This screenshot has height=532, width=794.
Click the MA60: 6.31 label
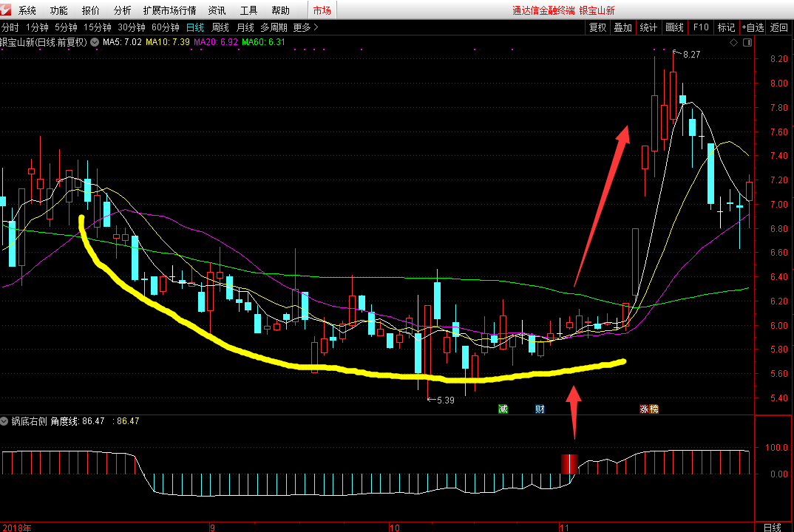263,42
